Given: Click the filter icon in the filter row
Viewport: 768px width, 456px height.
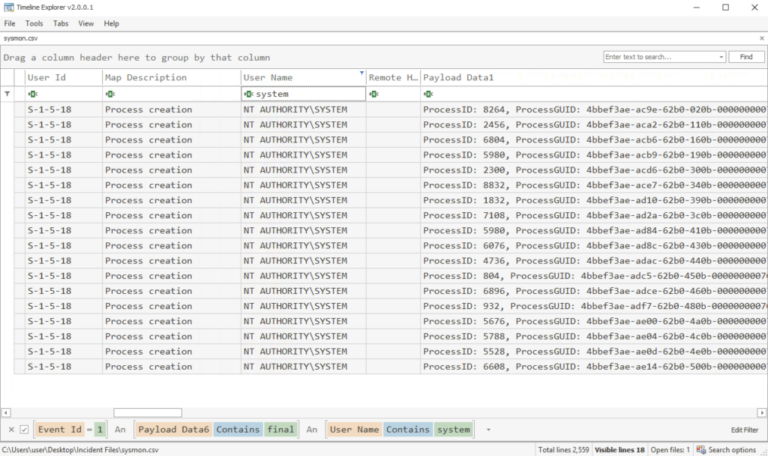Looking at the screenshot, I should click(9, 93).
